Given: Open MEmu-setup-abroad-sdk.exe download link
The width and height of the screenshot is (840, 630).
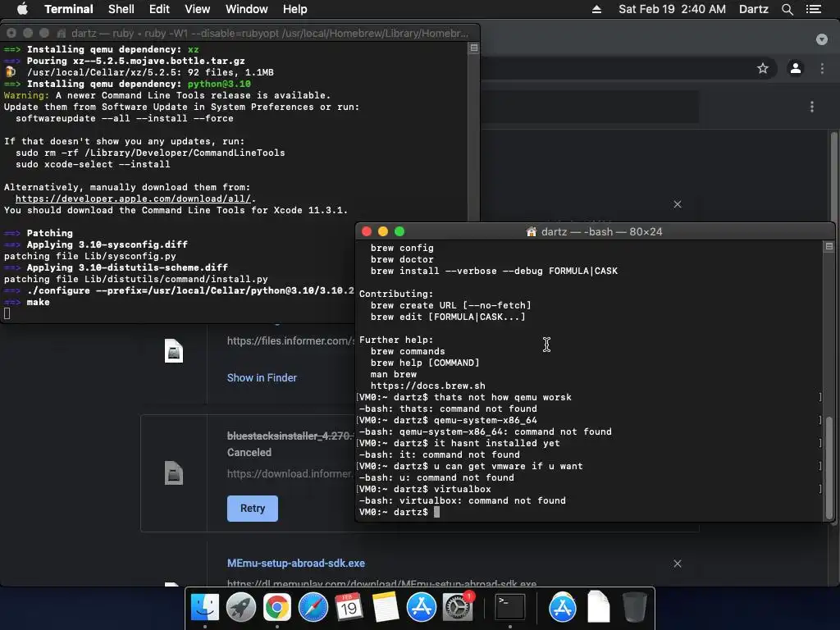Looking at the screenshot, I should [295, 563].
